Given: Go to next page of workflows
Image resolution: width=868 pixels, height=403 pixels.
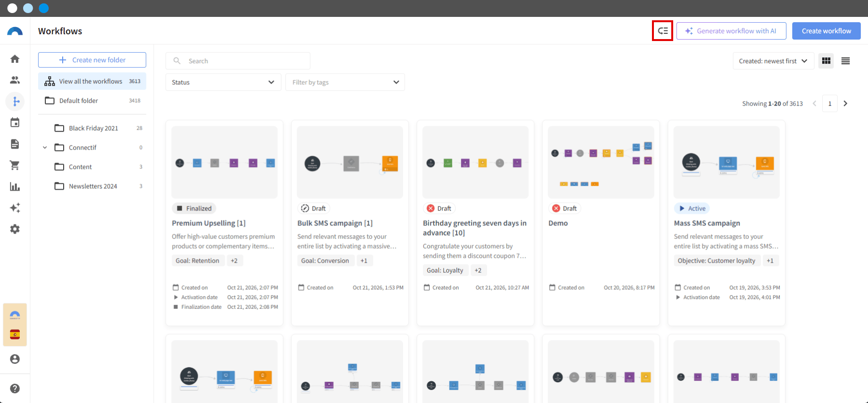Looking at the screenshot, I should point(845,103).
